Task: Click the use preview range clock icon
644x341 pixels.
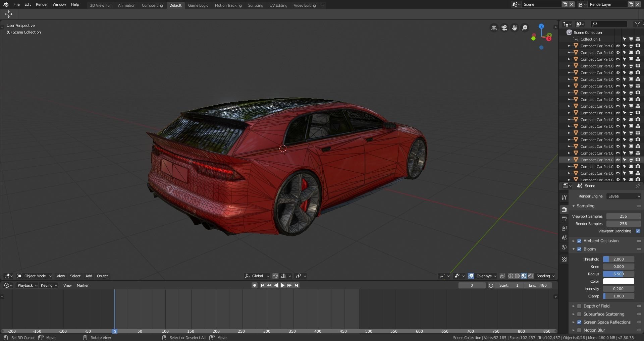Action: (x=491, y=285)
